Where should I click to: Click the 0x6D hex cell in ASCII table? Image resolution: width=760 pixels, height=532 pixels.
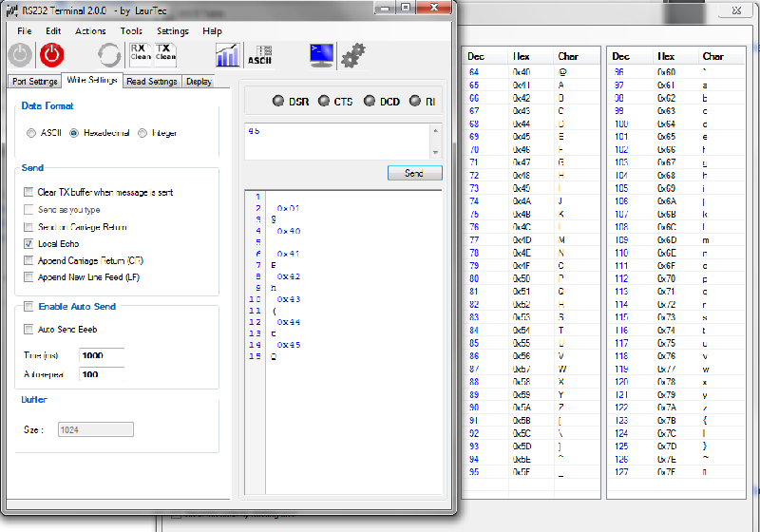(x=667, y=239)
